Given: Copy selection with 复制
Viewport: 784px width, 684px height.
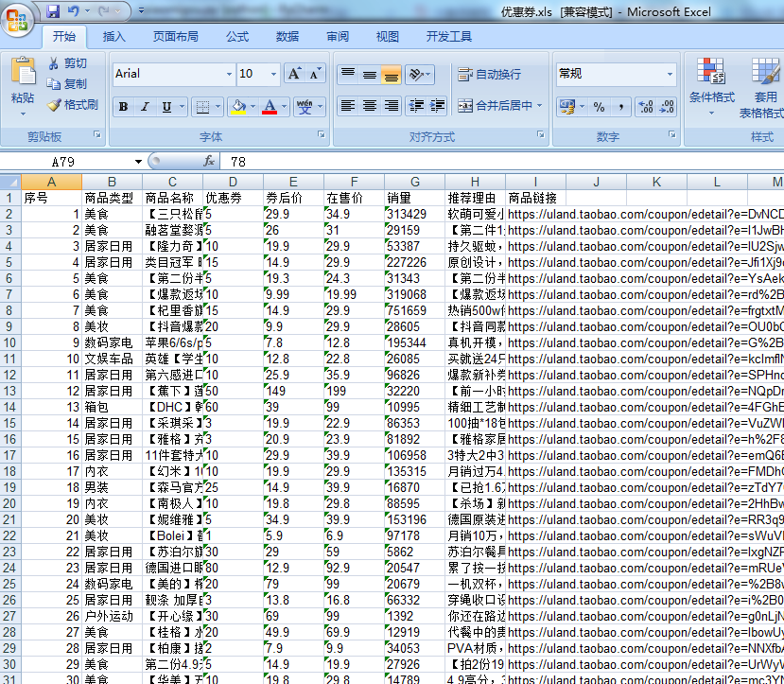Looking at the screenshot, I should pyautogui.click(x=67, y=83).
